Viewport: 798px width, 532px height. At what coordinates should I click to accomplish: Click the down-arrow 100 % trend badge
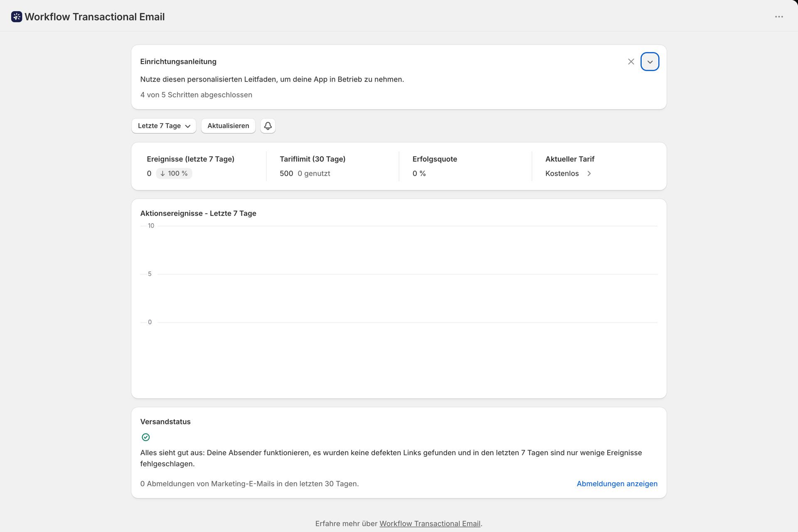(x=174, y=173)
